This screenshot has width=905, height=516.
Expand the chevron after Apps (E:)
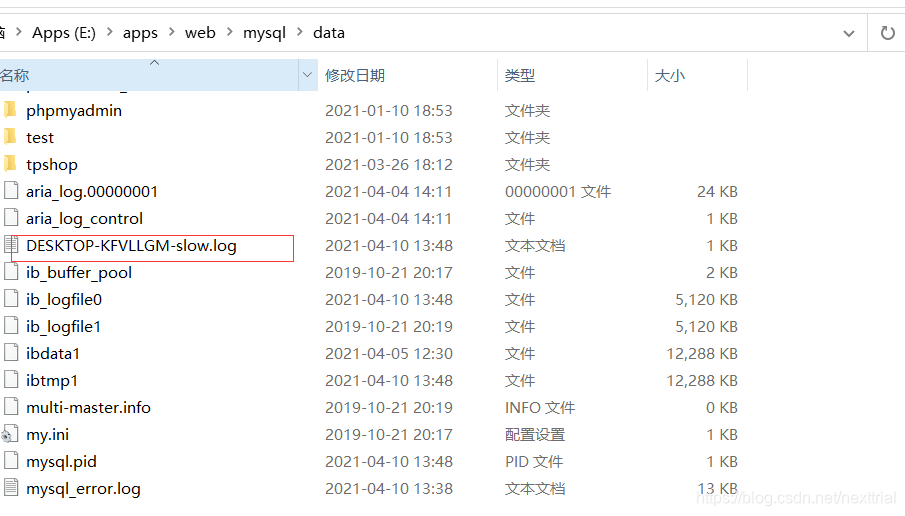(x=110, y=32)
